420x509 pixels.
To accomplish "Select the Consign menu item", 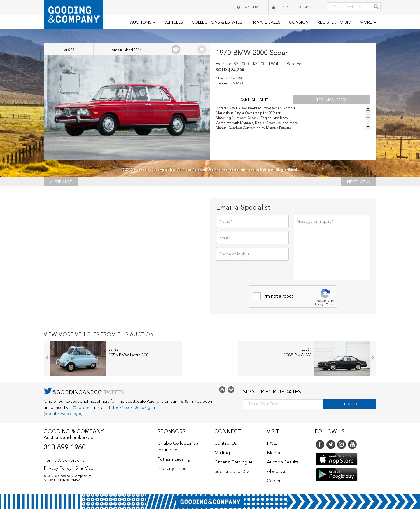I will click(299, 22).
